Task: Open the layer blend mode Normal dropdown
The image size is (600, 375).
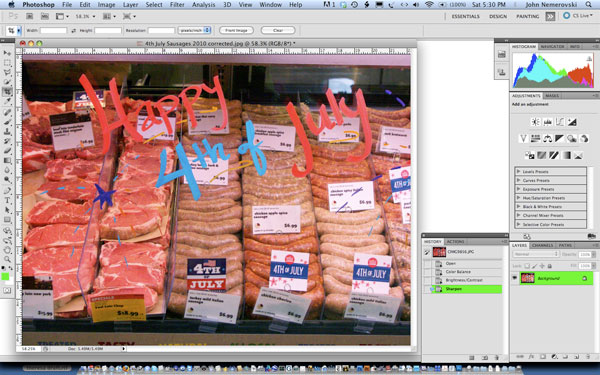Action: 536,254
